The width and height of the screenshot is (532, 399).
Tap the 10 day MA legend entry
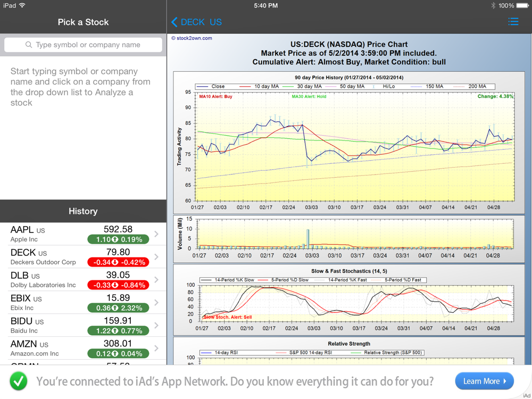(259, 87)
